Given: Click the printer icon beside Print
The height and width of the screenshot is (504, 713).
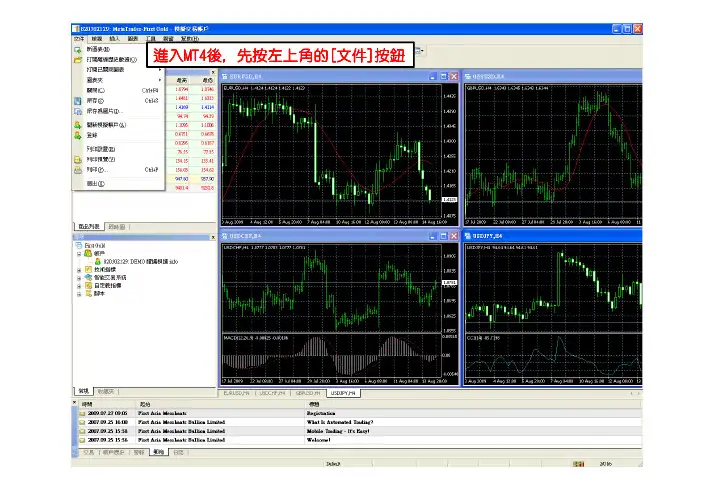Looking at the screenshot, I should (78, 170).
